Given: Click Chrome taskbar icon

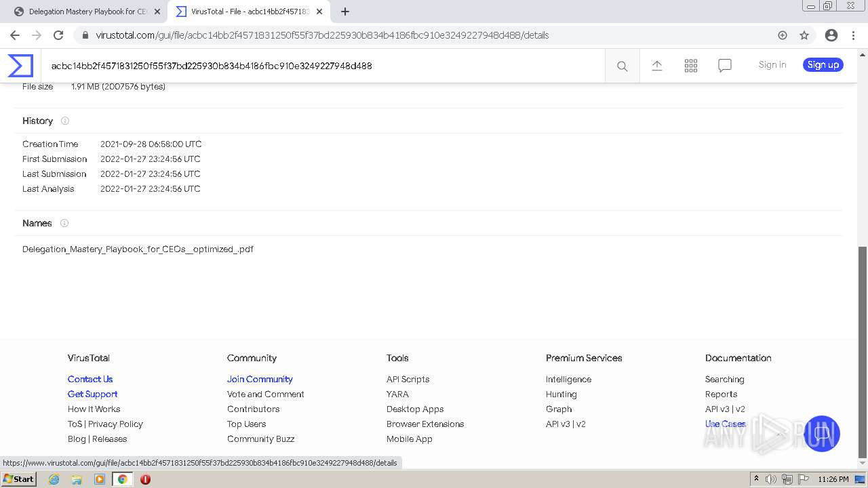Looking at the screenshot, I should click(123, 479).
